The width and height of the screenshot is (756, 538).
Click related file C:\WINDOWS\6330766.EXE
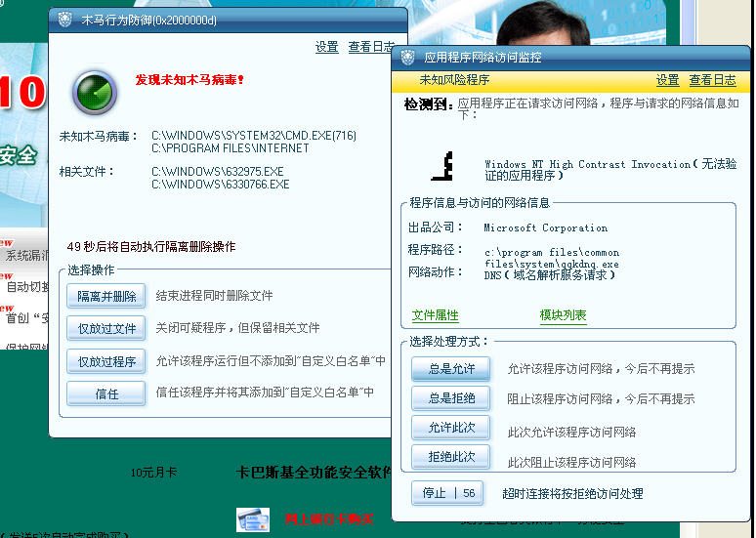coord(221,185)
